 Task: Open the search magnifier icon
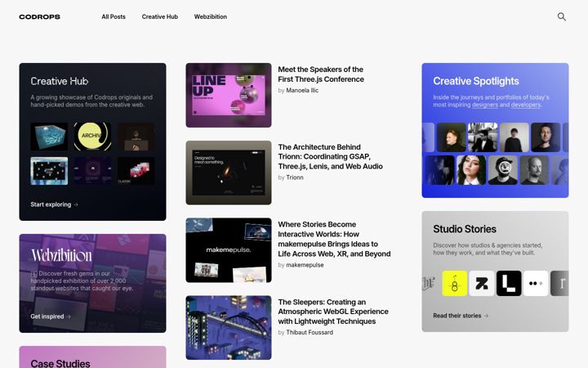[x=561, y=16]
